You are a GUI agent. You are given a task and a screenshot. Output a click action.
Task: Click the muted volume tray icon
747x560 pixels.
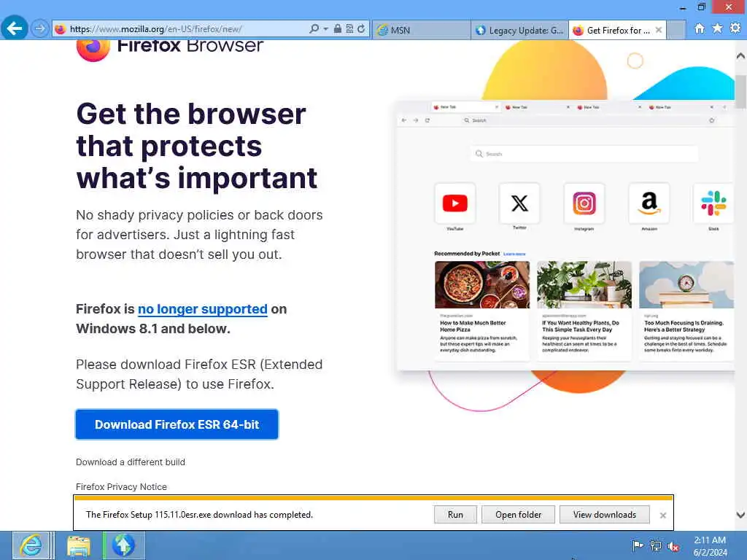point(673,546)
